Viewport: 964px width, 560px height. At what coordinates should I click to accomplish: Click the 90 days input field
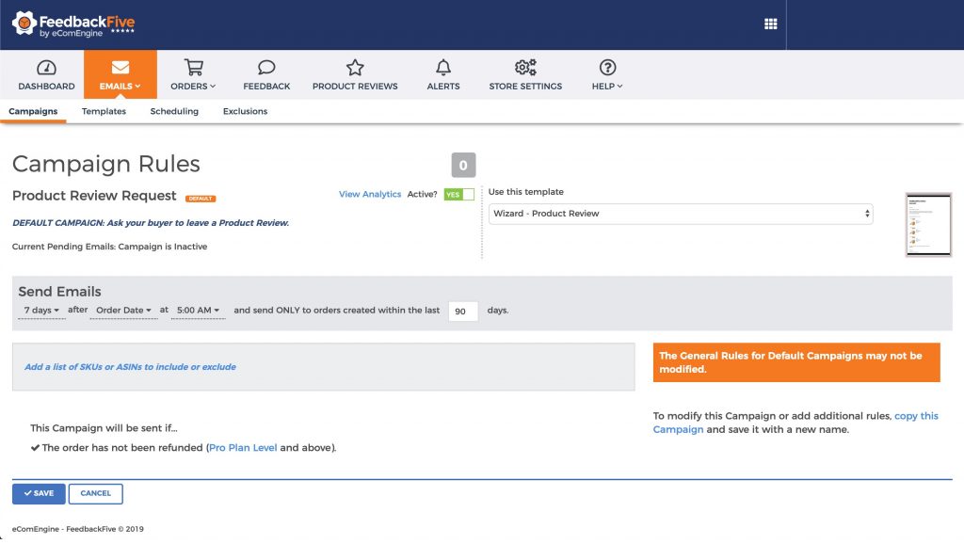pyautogui.click(x=463, y=311)
